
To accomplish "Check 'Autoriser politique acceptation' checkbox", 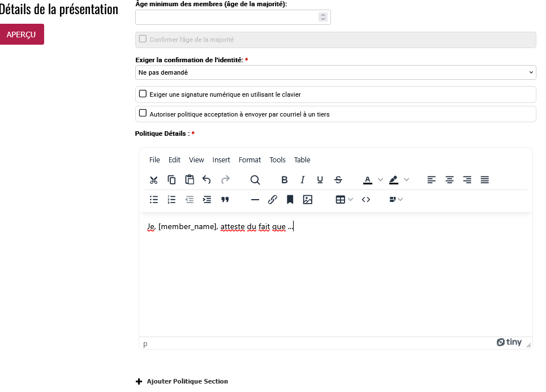I will 143,113.
